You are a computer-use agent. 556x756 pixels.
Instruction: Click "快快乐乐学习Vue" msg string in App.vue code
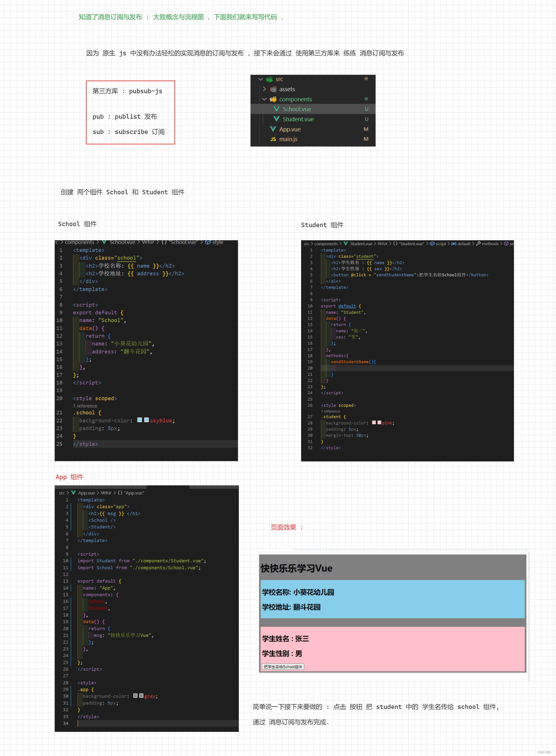130,636
